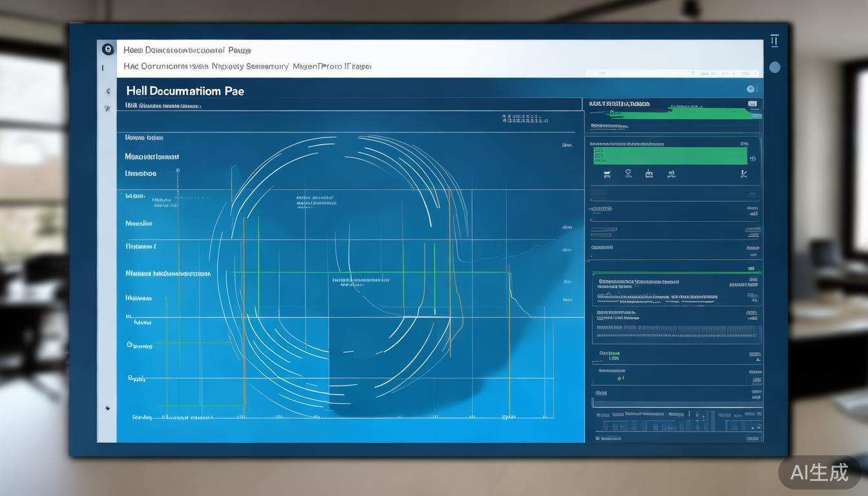Click the small arrow at left sidebar bottom
Viewport: 868px width, 496px height.
(x=107, y=408)
